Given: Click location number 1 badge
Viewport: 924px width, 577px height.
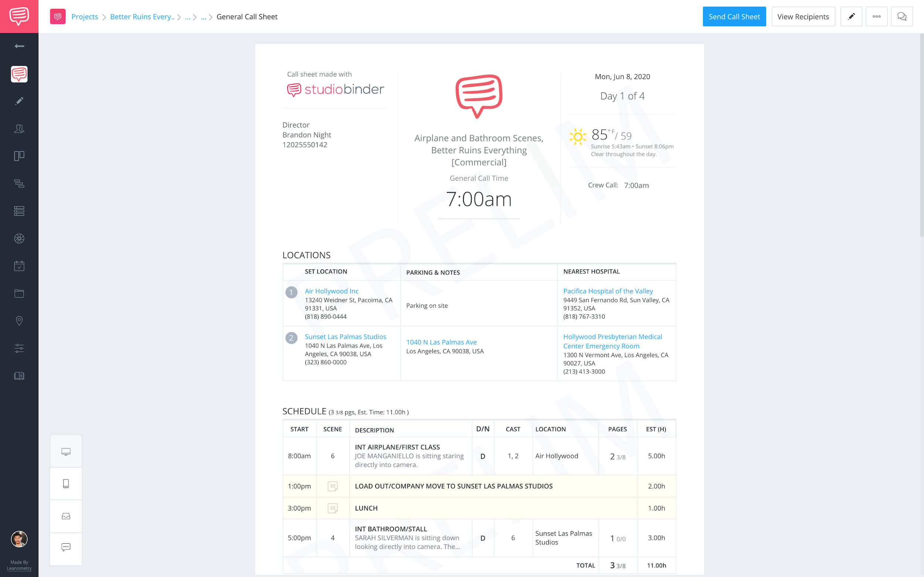Looking at the screenshot, I should pyautogui.click(x=291, y=292).
